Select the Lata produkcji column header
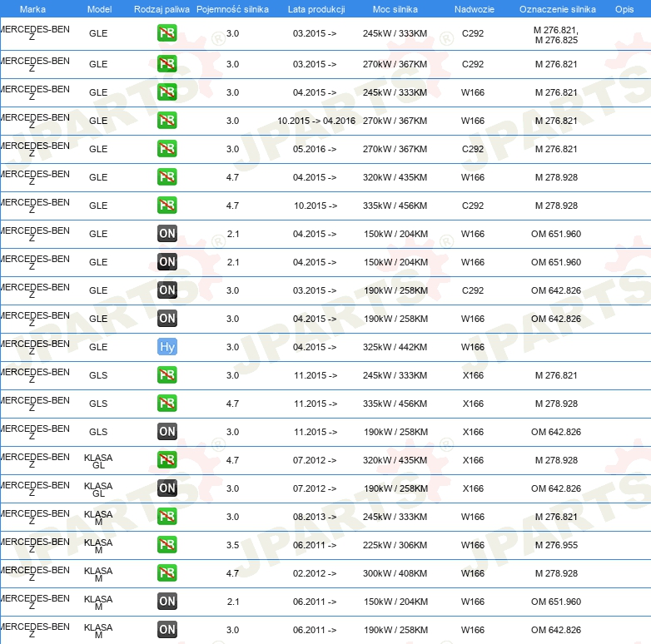 click(x=315, y=9)
